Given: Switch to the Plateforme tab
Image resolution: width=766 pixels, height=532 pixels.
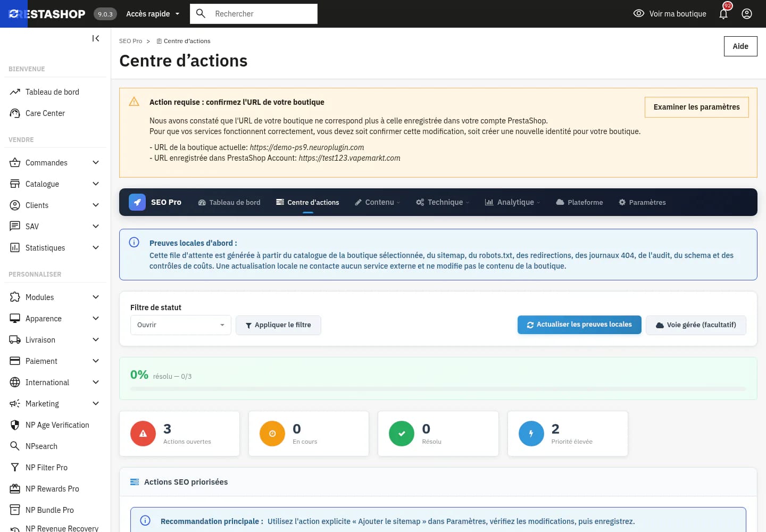Looking at the screenshot, I should 579,202.
